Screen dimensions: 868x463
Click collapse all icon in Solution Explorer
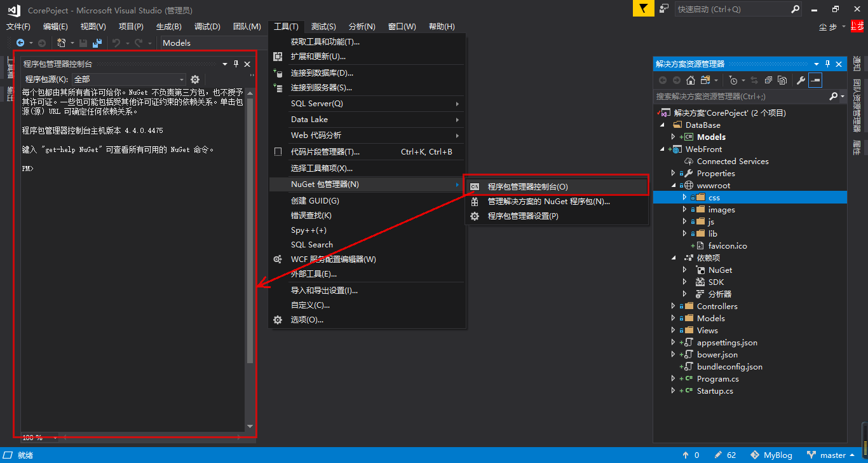point(768,80)
